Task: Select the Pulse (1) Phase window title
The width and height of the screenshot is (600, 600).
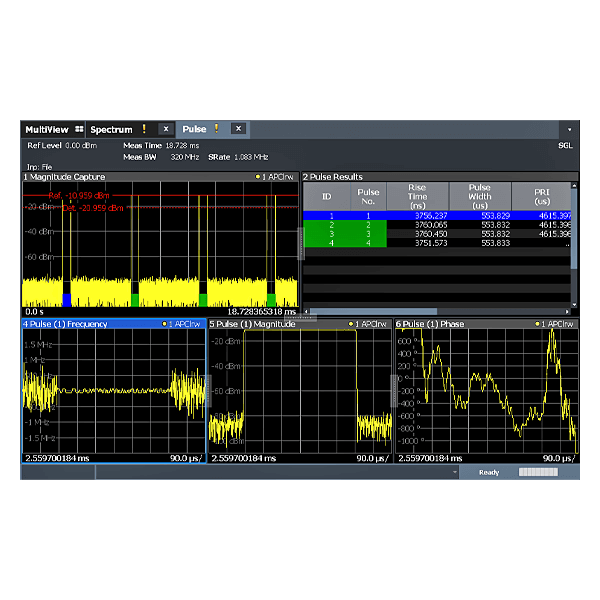Action: 430,324
